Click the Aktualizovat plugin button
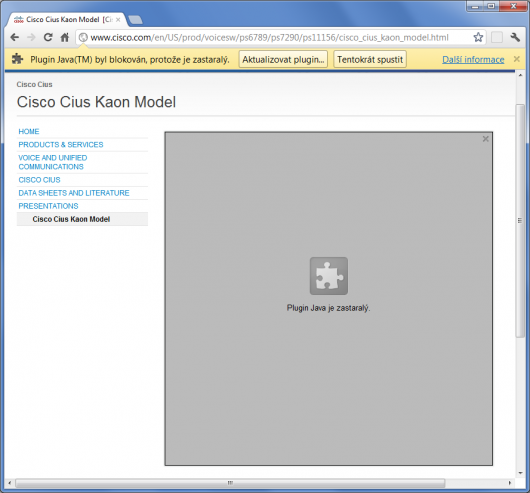The height and width of the screenshot is (493, 530). click(283, 59)
